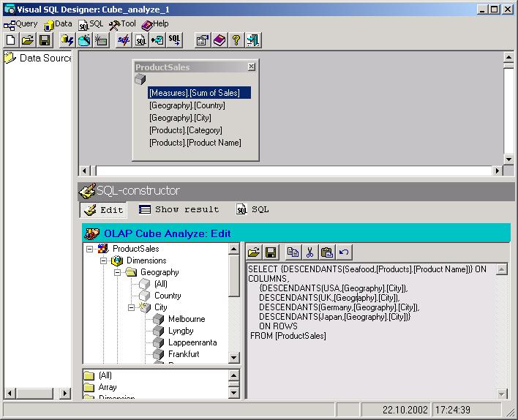The width and height of the screenshot is (518, 420).
Task: Select the Melbourne city member
Action: pyautogui.click(x=187, y=319)
